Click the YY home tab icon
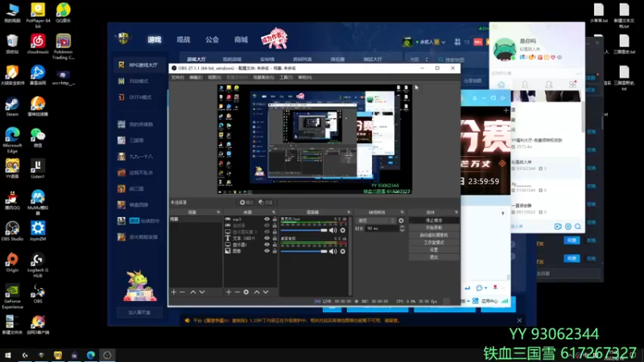The height and width of the screenshot is (362, 644). 502,84
